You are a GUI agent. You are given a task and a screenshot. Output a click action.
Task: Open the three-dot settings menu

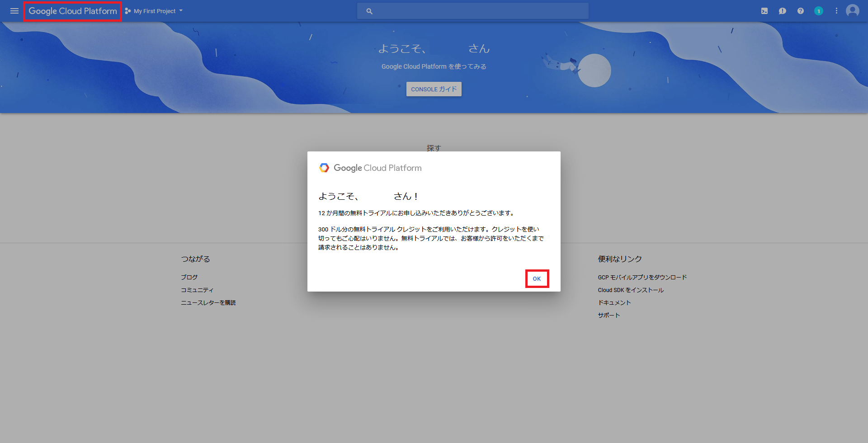(x=836, y=11)
